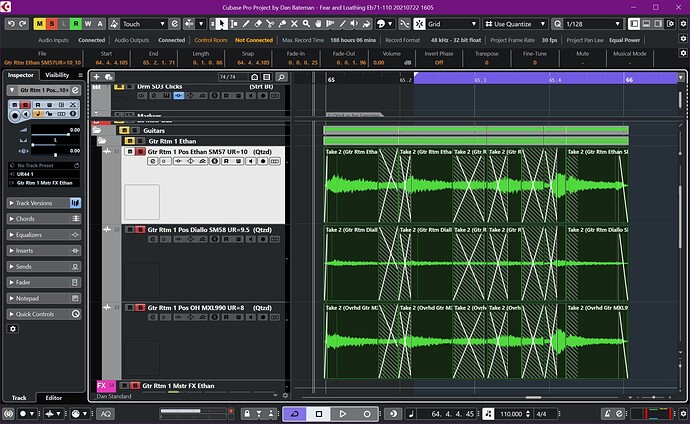
Task: Open the inspector settings gear
Action: click(13, 329)
